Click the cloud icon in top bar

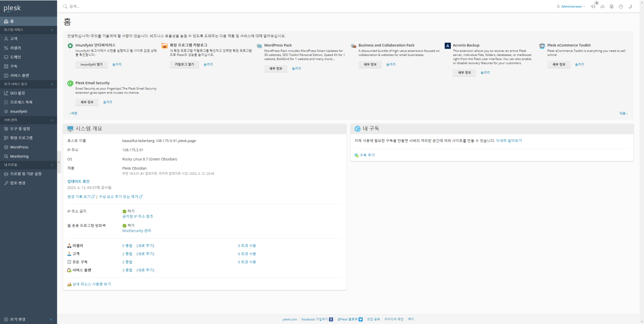[x=603, y=6]
